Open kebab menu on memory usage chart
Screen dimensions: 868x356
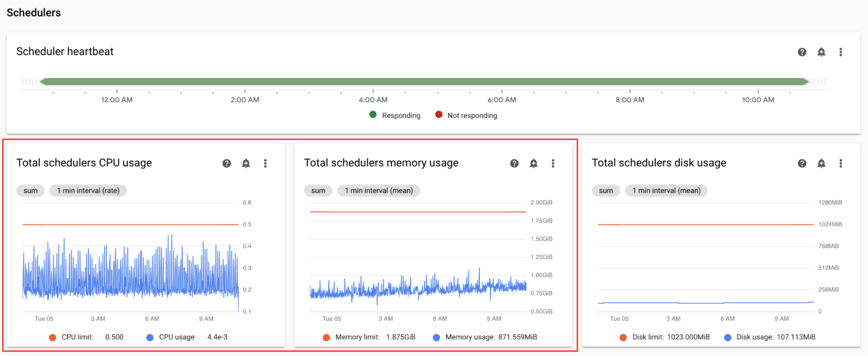point(553,163)
